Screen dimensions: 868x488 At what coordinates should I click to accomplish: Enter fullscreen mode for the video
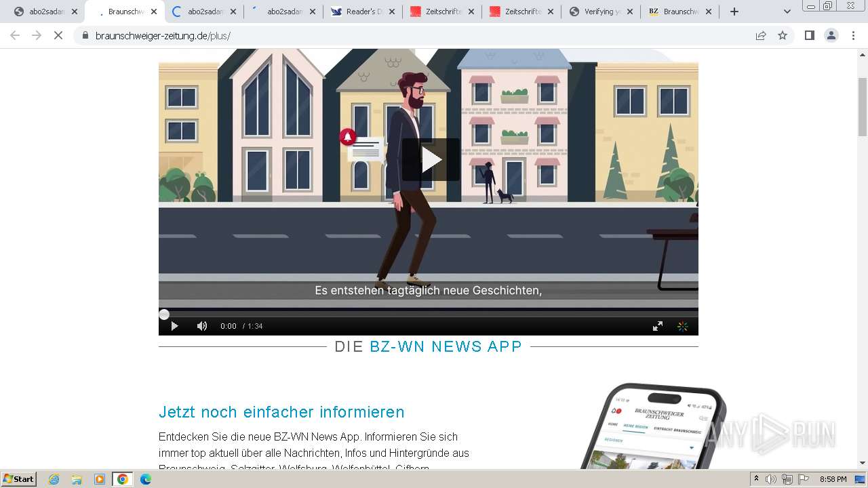[658, 326]
